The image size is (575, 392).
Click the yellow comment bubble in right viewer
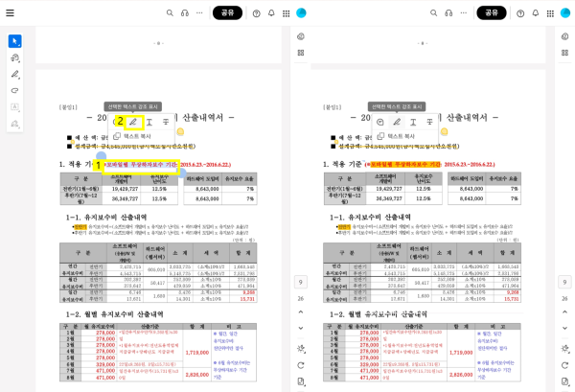point(445,131)
